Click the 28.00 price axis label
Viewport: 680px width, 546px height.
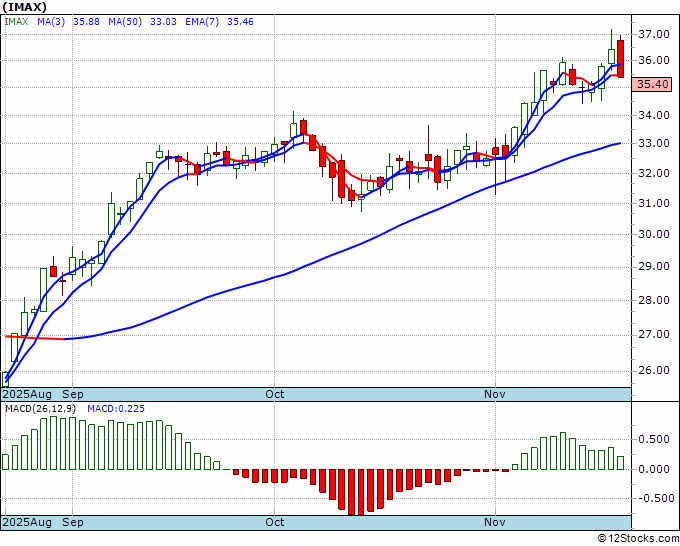(x=654, y=300)
